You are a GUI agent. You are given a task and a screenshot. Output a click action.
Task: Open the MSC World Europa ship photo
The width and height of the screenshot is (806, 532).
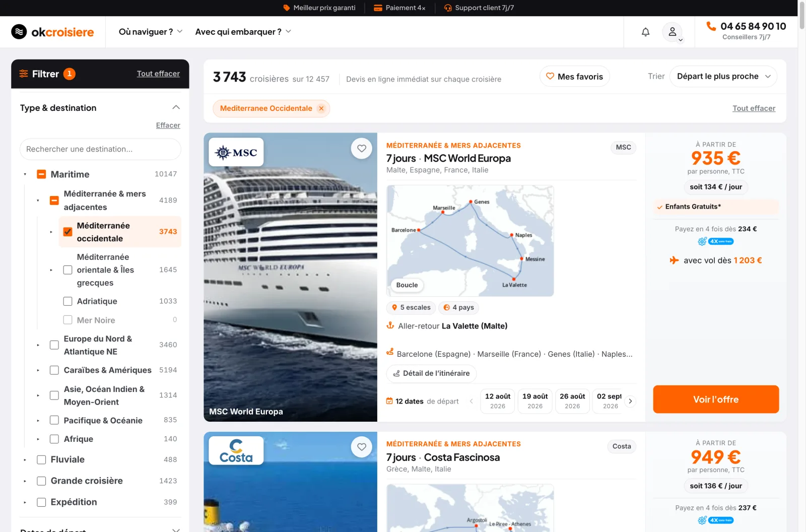click(x=290, y=277)
